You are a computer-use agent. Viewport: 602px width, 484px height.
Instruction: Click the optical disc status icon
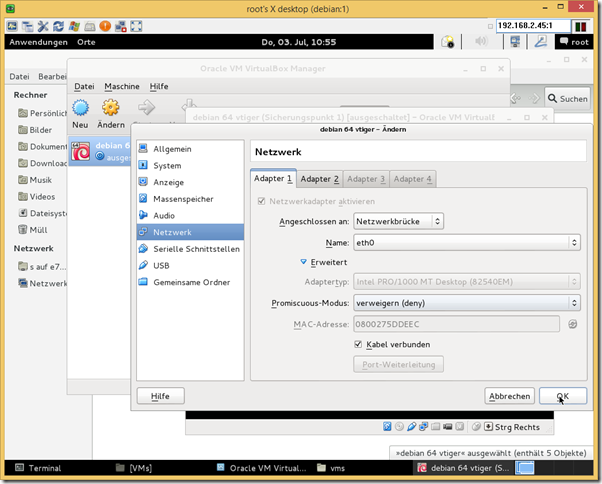[399, 426]
